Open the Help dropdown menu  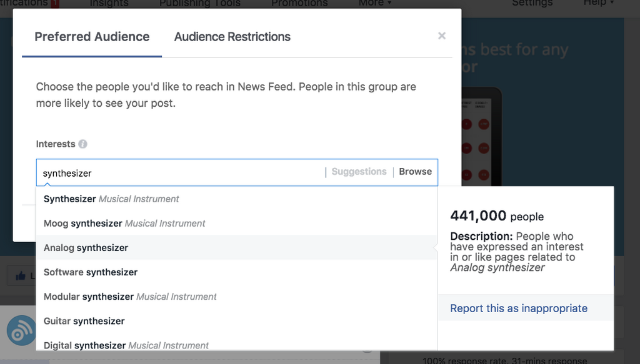tap(598, 3)
